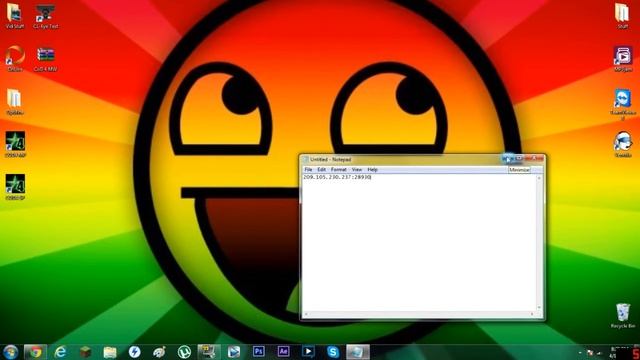Launch the COD4 SP shortcut
This screenshot has width=640, height=360.
click(x=15, y=187)
